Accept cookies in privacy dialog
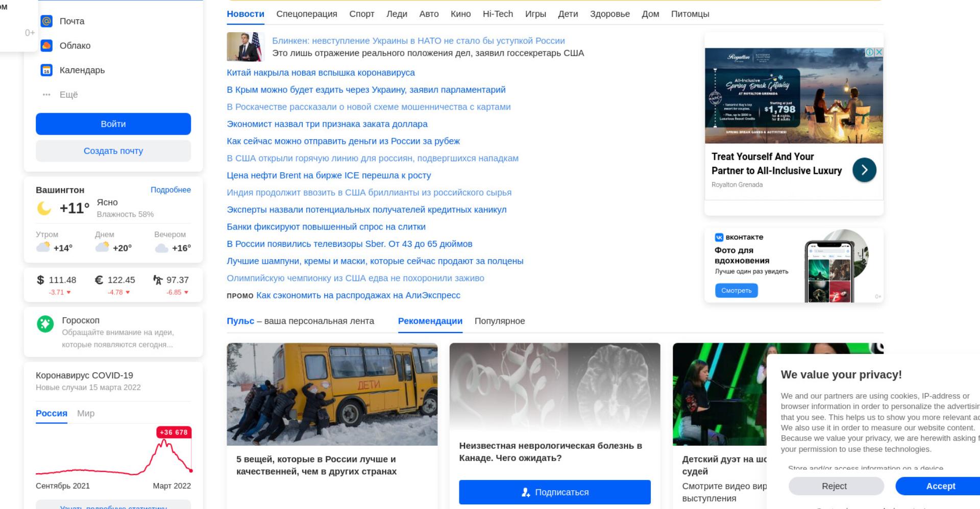 point(940,486)
